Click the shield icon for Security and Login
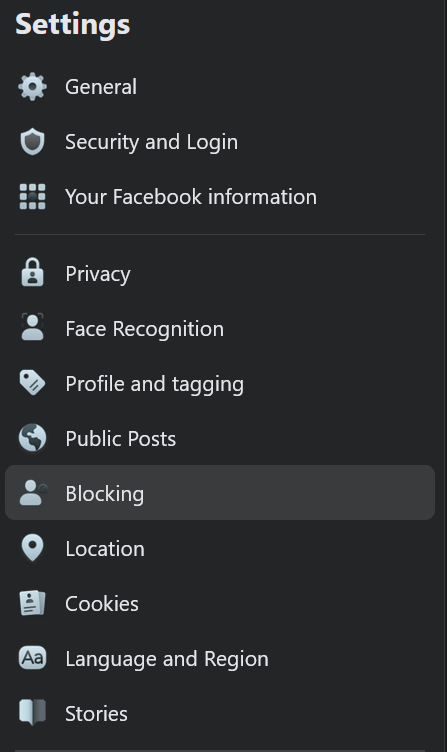This screenshot has width=447, height=752. click(33, 142)
